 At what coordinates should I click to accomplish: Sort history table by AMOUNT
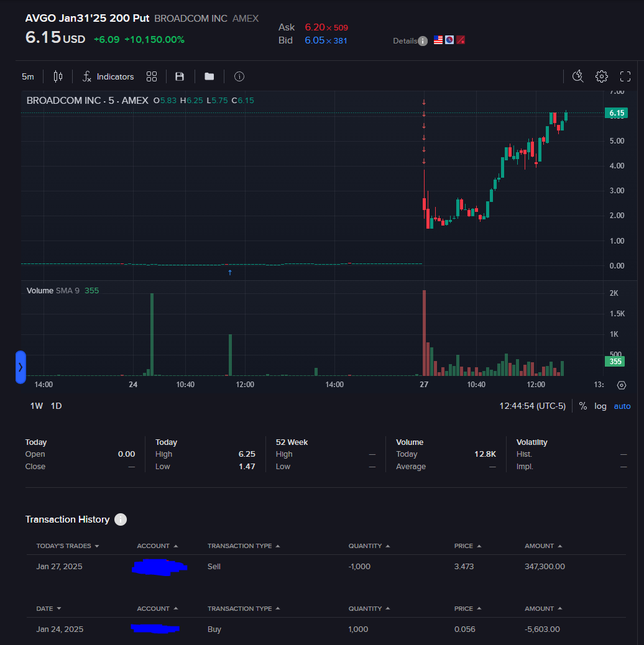coord(543,609)
